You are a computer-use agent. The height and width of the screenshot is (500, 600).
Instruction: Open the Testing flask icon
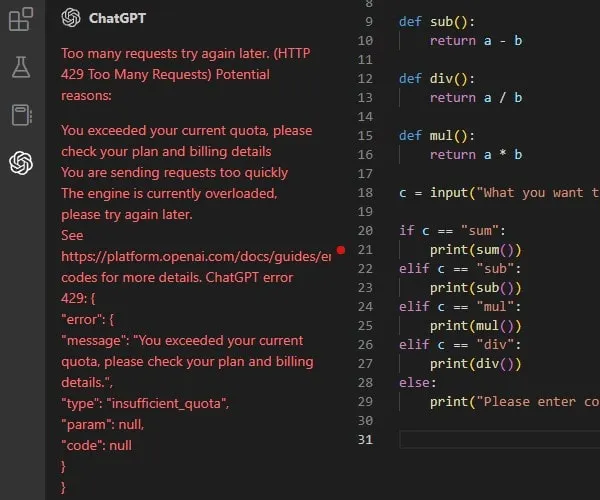tap(21, 67)
